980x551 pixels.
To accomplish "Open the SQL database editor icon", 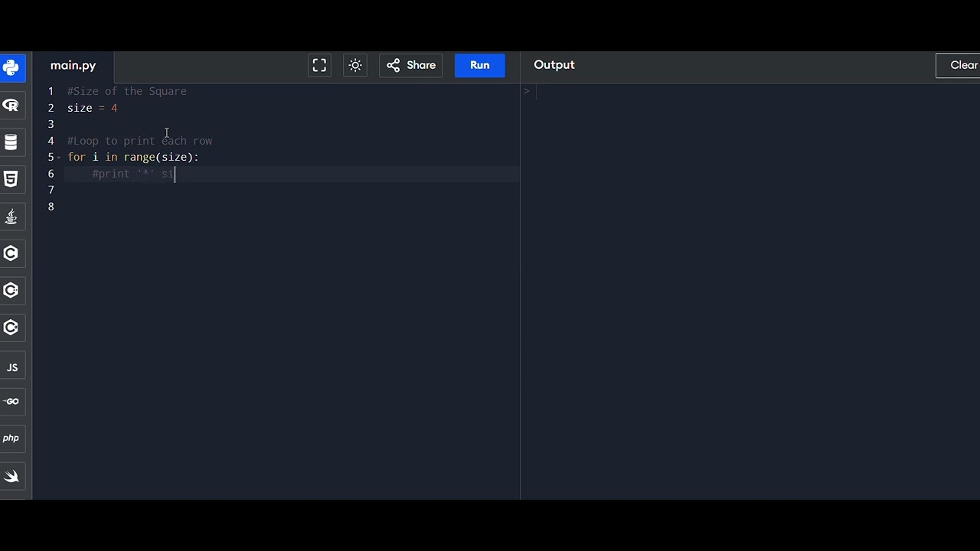I will click(x=11, y=142).
